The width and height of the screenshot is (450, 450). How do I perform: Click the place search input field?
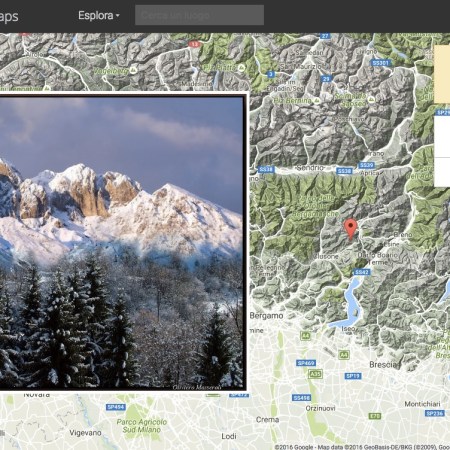(199, 15)
